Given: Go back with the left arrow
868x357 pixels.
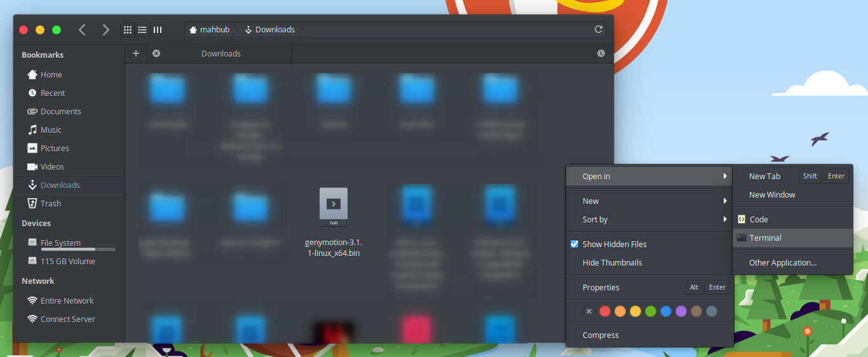Looking at the screenshot, I should (x=82, y=30).
